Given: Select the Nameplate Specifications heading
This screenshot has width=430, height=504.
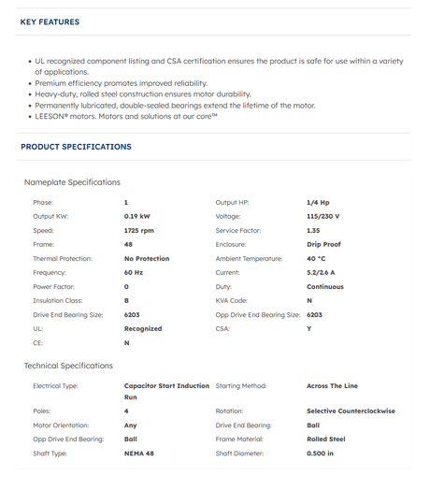Looking at the screenshot, I should click(72, 182).
